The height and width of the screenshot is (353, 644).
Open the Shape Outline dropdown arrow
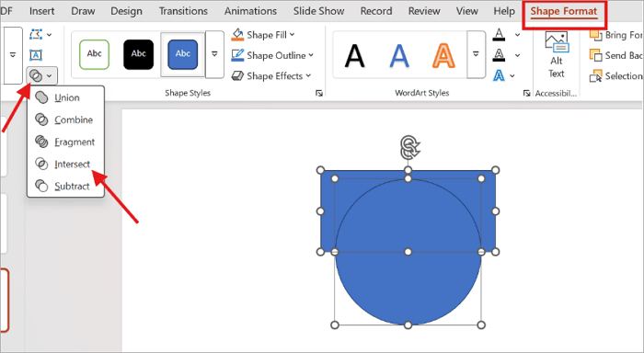point(311,55)
